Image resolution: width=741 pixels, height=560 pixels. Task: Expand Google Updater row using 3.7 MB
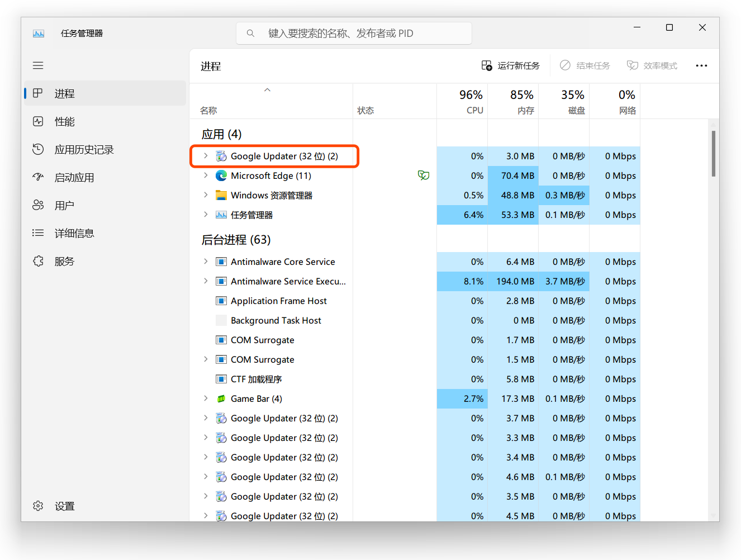coord(206,418)
